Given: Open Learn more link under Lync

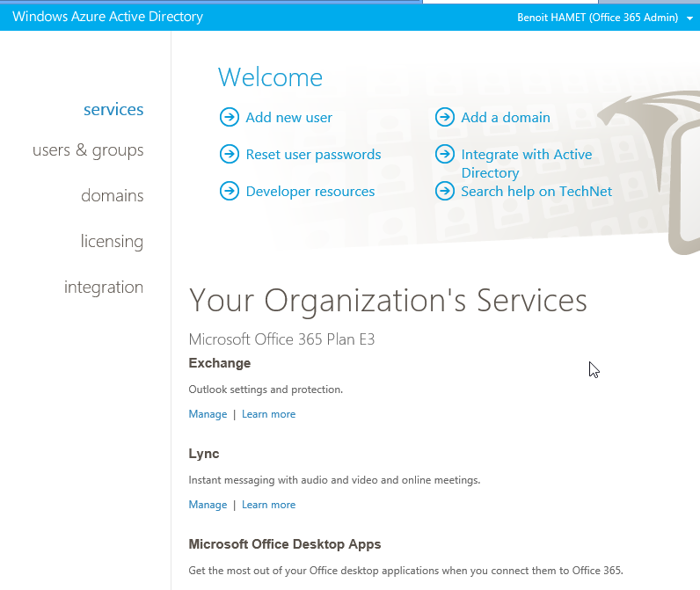Looking at the screenshot, I should click(268, 505).
